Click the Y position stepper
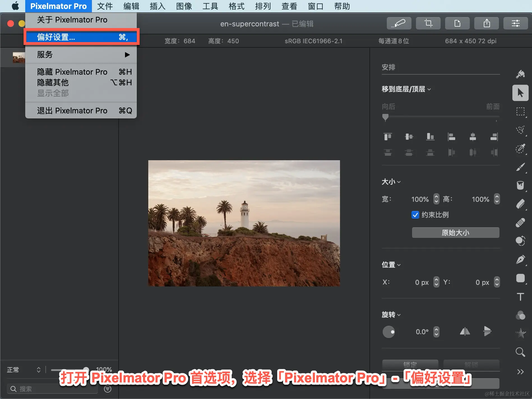The height and width of the screenshot is (399, 532). pos(497,282)
